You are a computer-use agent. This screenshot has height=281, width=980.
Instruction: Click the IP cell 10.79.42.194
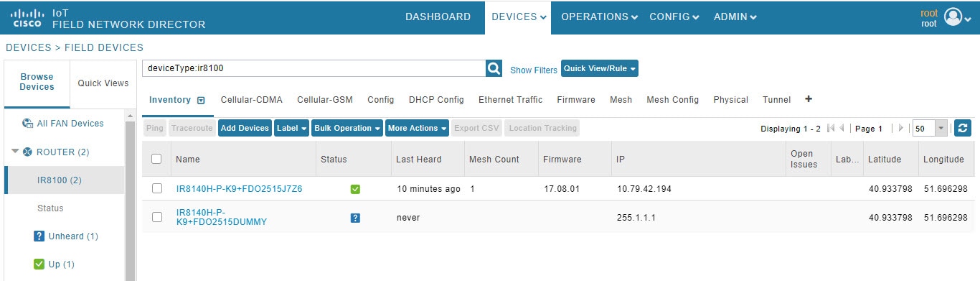(x=644, y=189)
